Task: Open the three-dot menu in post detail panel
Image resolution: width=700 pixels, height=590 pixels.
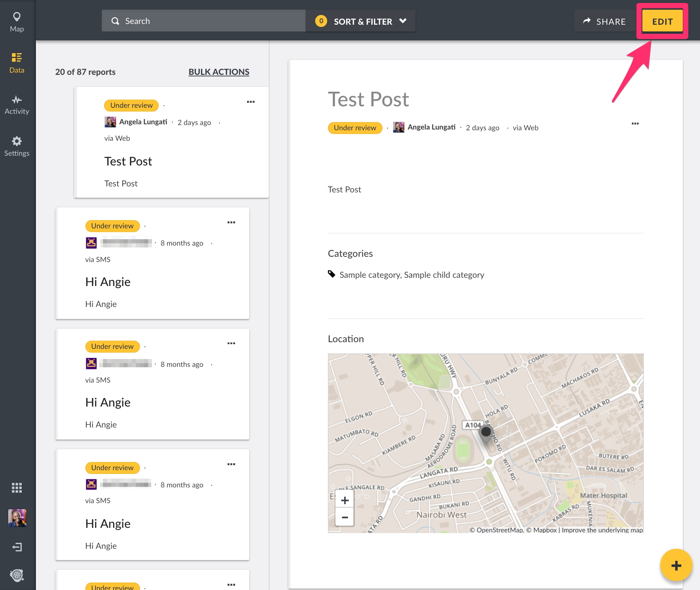Action: pyautogui.click(x=635, y=124)
